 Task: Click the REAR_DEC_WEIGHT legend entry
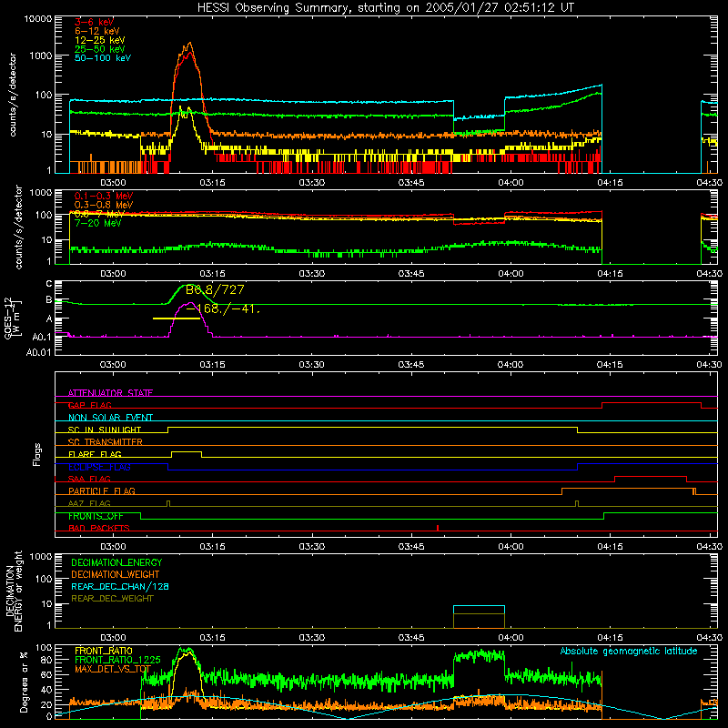coord(112,599)
